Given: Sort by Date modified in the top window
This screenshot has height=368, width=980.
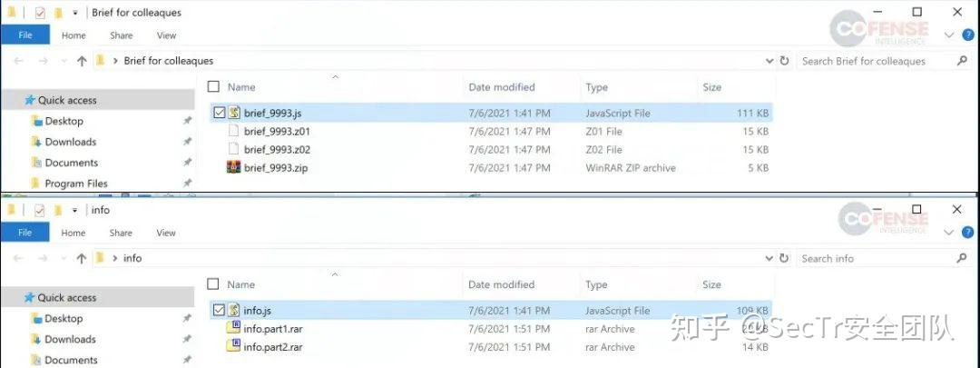Looking at the screenshot, I should pos(502,87).
